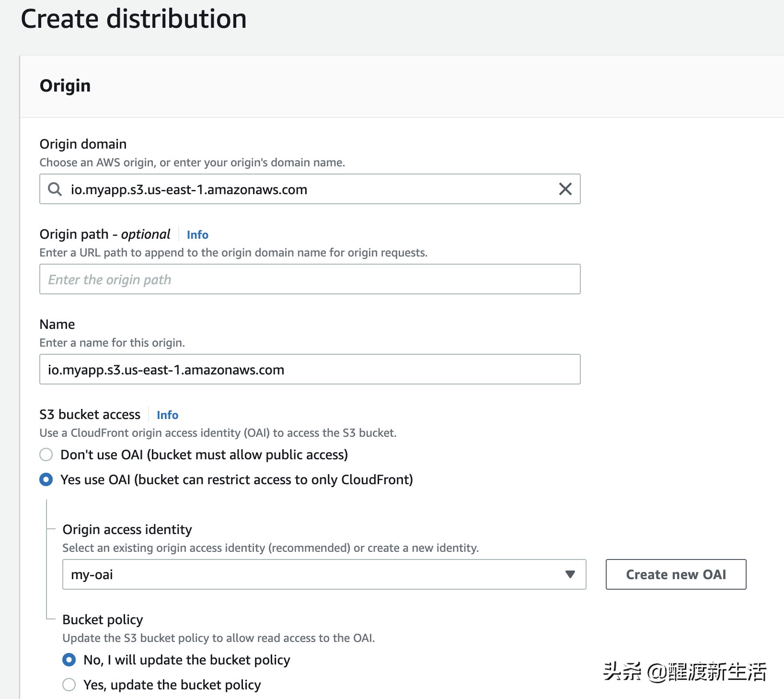Click the Origin access identity label
Image resolution: width=784 pixels, height=699 pixels.
tap(127, 529)
